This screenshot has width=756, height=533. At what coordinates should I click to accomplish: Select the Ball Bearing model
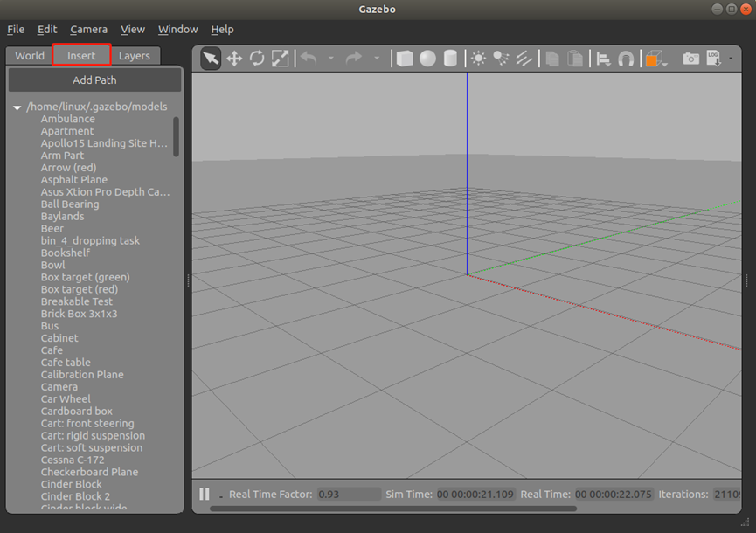70,204
